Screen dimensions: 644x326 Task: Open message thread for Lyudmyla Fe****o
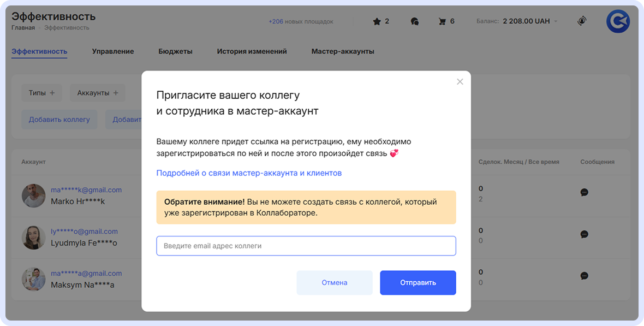pyautogui.click(x=584, y=234)
